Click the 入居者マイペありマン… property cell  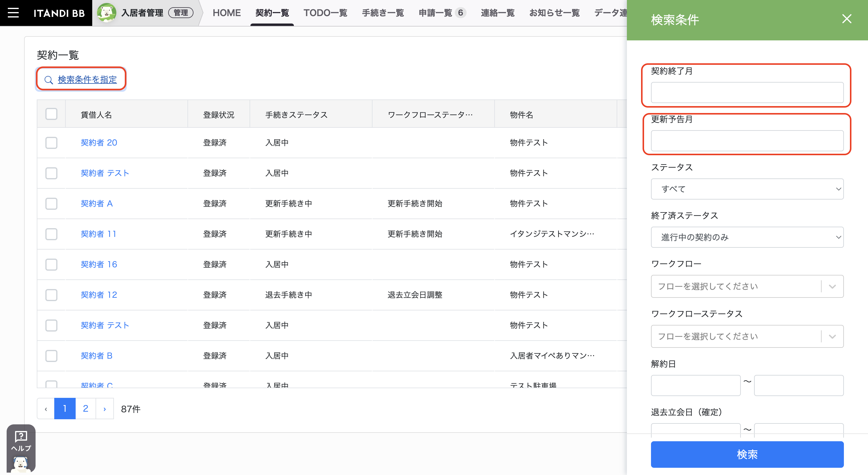[x=552, y=356]
